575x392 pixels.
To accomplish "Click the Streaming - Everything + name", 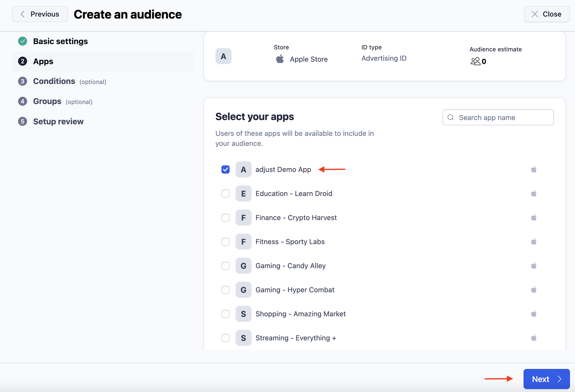I will [x=296, y=338].
